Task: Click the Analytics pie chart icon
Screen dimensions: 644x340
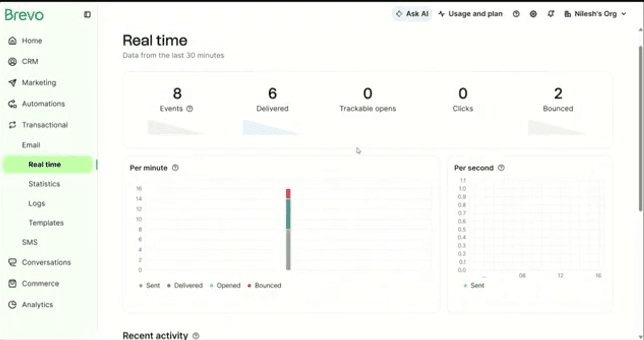Action: [x=13, y=304]
